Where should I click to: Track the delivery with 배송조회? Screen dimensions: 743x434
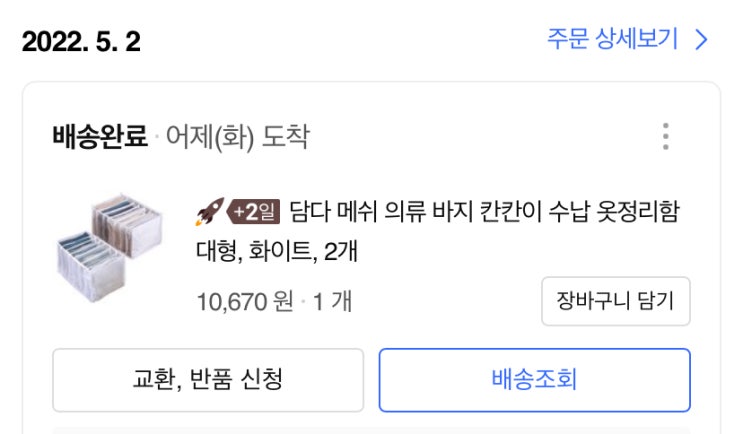pos(534,380)
